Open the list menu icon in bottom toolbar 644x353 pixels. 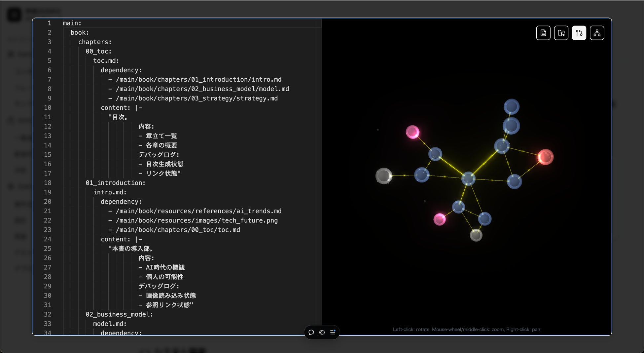(x=333, y=332)
